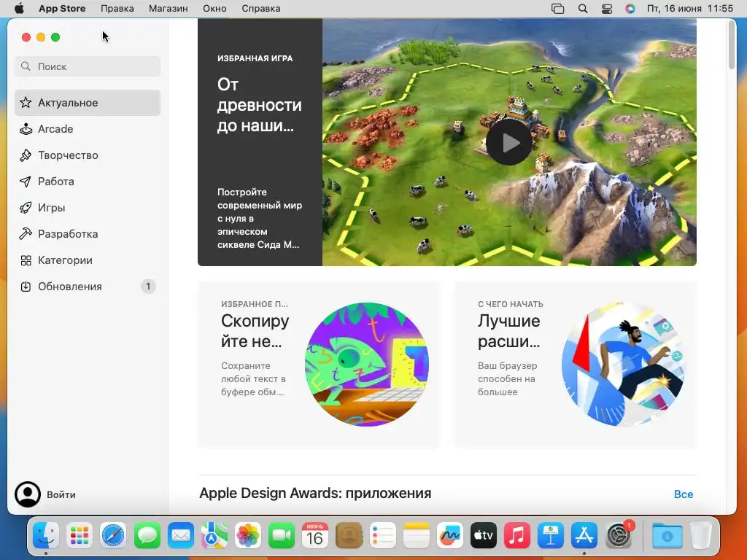Open the От древности до наши… story

[447, 142]
